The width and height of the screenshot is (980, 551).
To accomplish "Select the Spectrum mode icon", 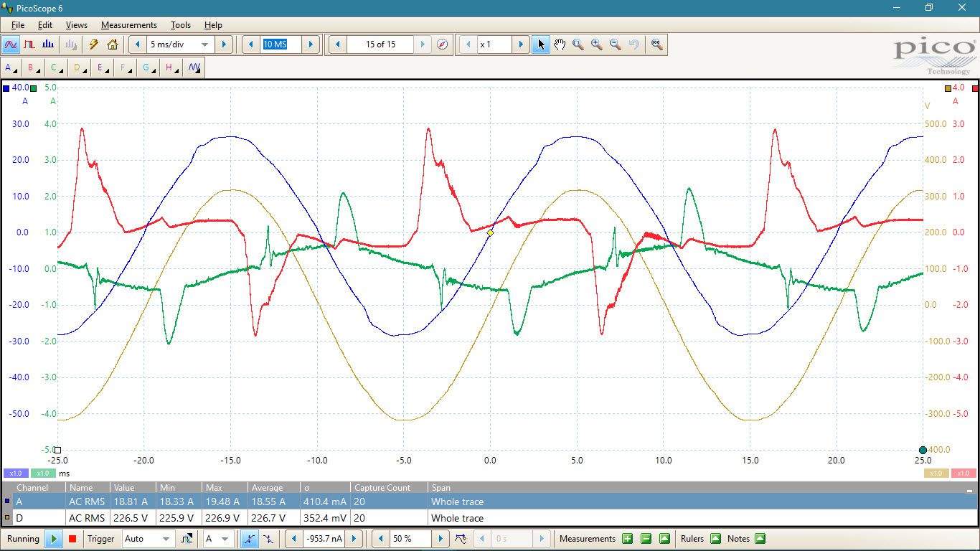I will click(48, 44).
